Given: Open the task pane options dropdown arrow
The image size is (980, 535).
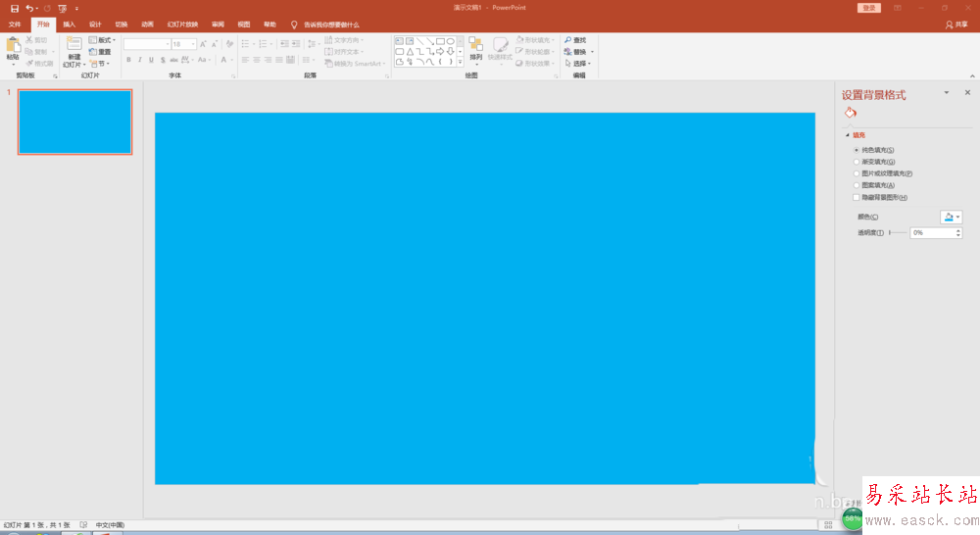Looking at the screenshot, I should coord(947,92).
